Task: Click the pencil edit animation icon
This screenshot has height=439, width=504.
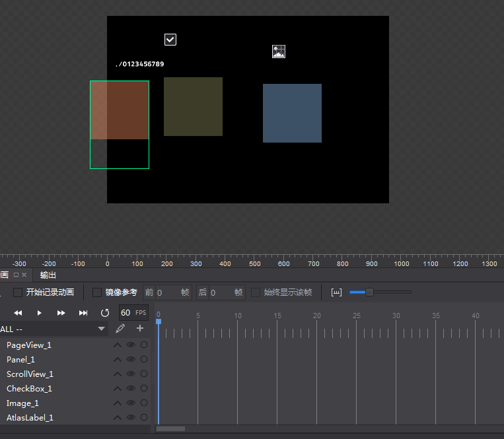Action: point(120,328)
